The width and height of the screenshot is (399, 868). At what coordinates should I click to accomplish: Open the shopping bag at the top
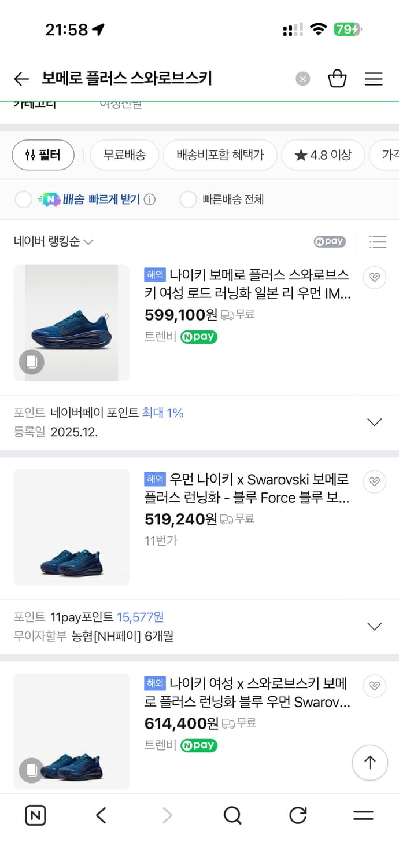[338, 78]
